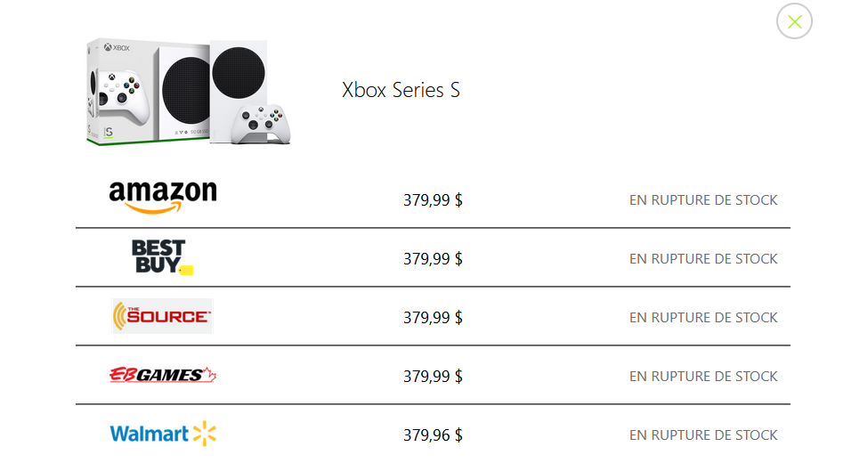
Task: Click the Xbox Series S title
Action: pos(401,90)
